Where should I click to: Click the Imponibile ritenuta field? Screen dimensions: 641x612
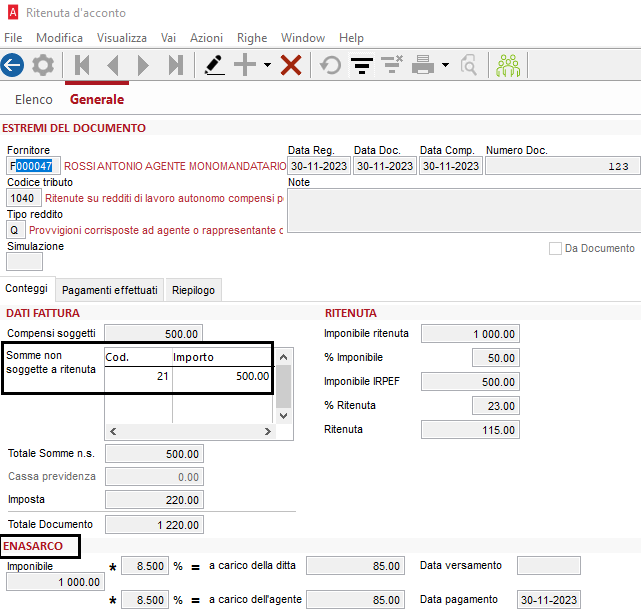[470, 334]
